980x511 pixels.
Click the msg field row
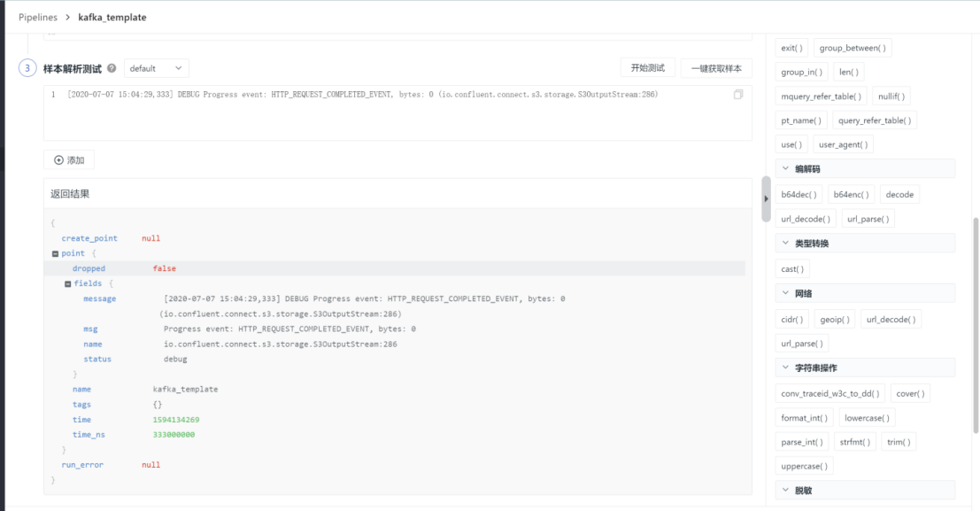[x=394, y=329]
